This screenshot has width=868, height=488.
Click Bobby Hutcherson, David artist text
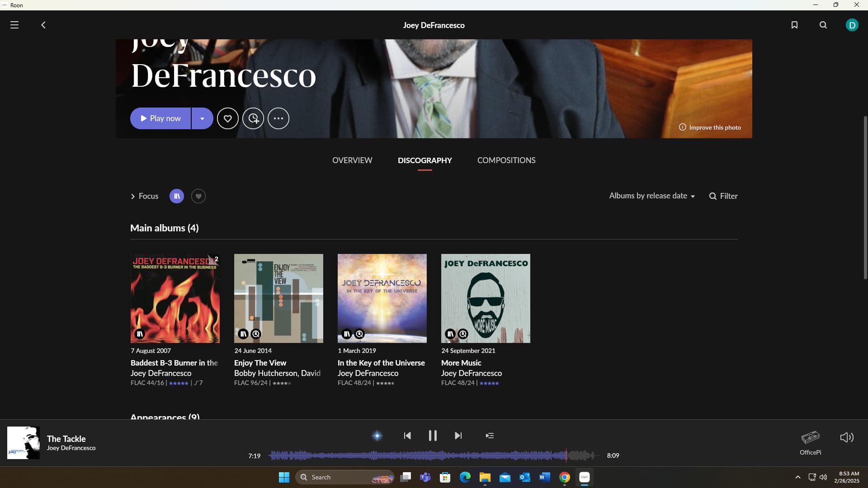277,373
